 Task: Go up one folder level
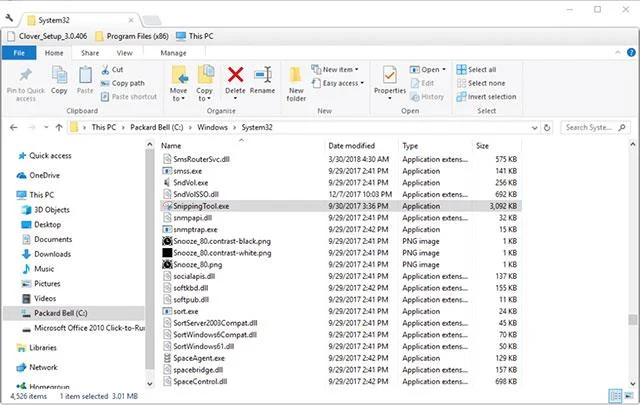tap(59, 127)
